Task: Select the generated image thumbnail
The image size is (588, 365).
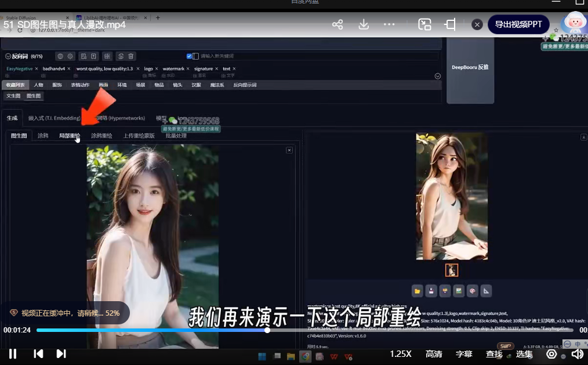Action: (452, 270)
